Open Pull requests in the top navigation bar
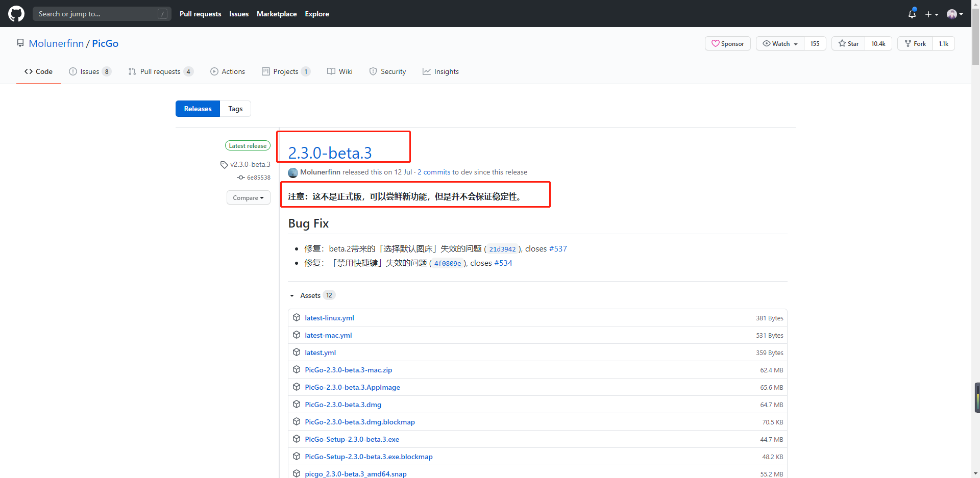Screen dimensions: 980x478 [x=200, y=14]
